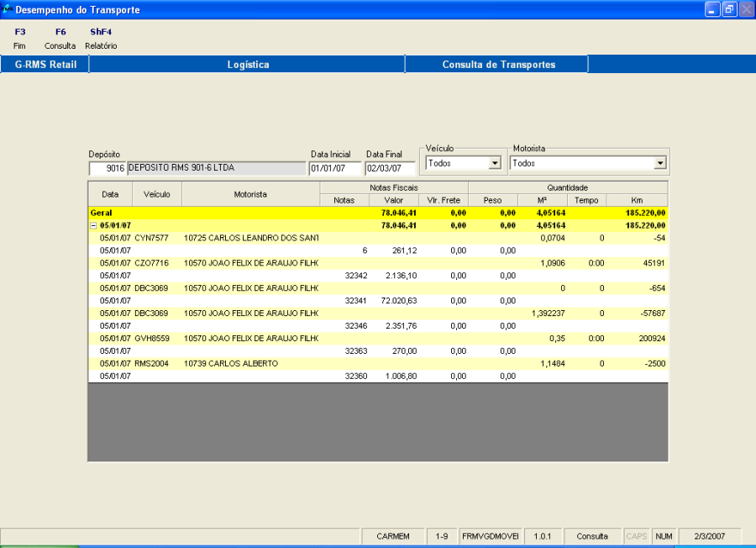Restore the window using title bar button

[728, 9]
